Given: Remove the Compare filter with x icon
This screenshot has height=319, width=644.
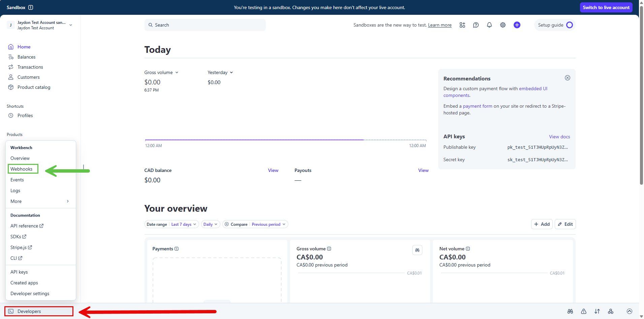Looking at the screenshot, I should 227,224.
